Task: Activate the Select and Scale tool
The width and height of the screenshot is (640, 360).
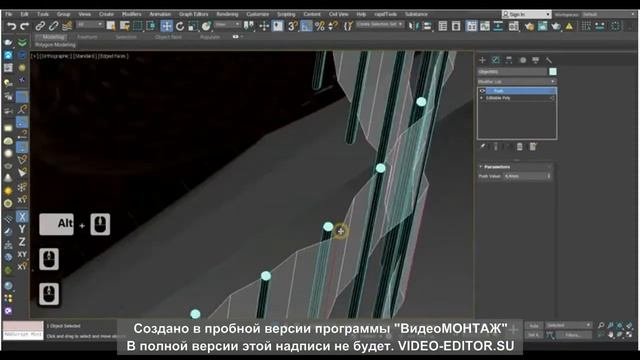Action: coord(193,27)
